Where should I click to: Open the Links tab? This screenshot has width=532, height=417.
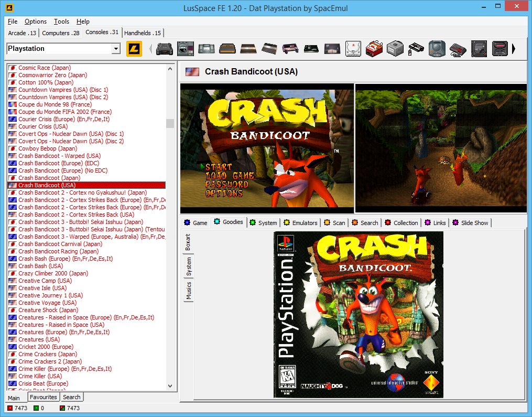point(436,223)
